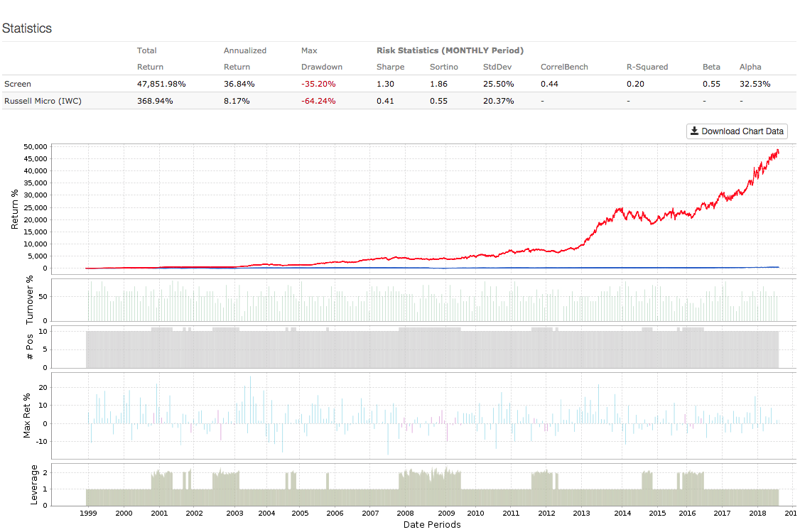Screen dimensions: 800x532
Task: Click Screen Sortino value 1.86
Action: coord(438,84)
